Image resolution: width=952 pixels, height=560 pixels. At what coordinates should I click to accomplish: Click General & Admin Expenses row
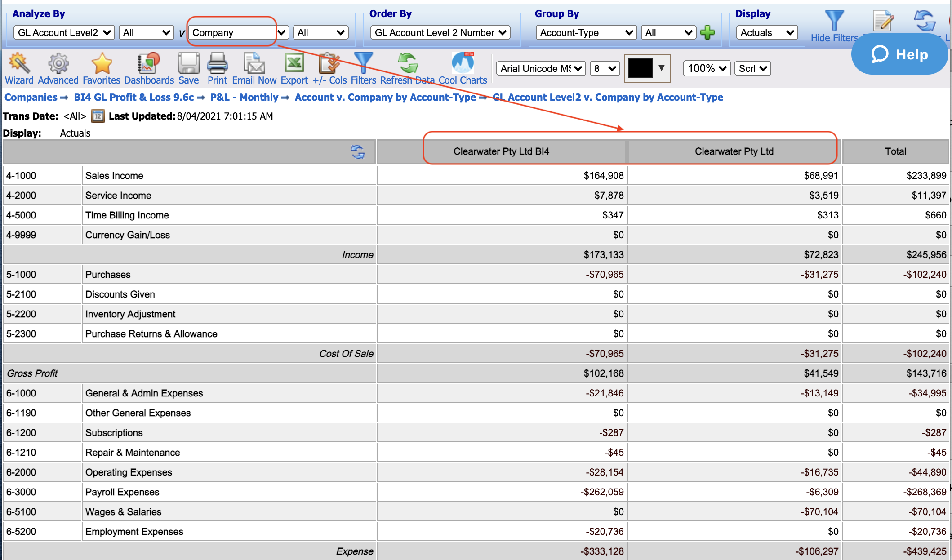pos(144,393)
